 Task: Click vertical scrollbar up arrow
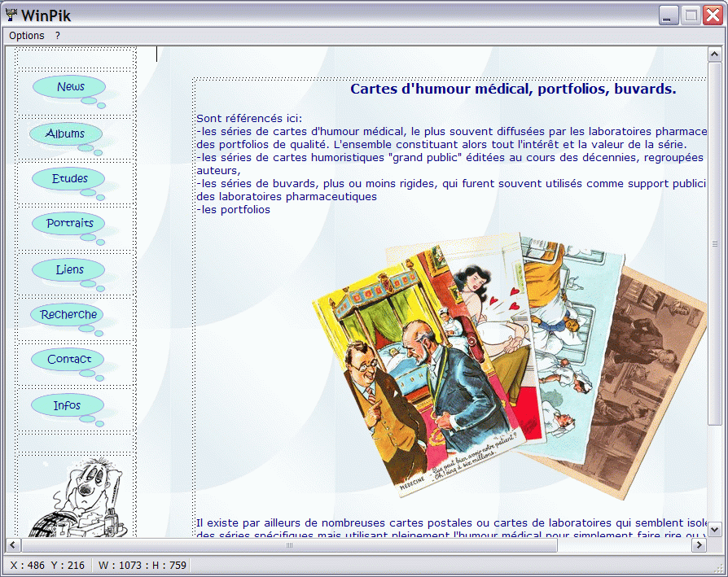click(714, 55)
